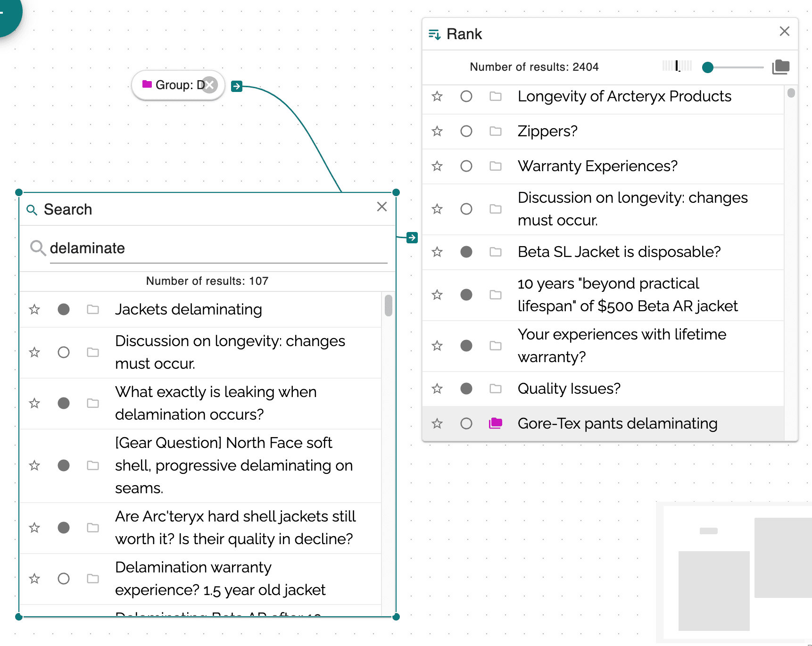Viewport: 812px width, 646px height.
Task: Click folder icon for 'Zippers?' row
Action: (496, 132)
